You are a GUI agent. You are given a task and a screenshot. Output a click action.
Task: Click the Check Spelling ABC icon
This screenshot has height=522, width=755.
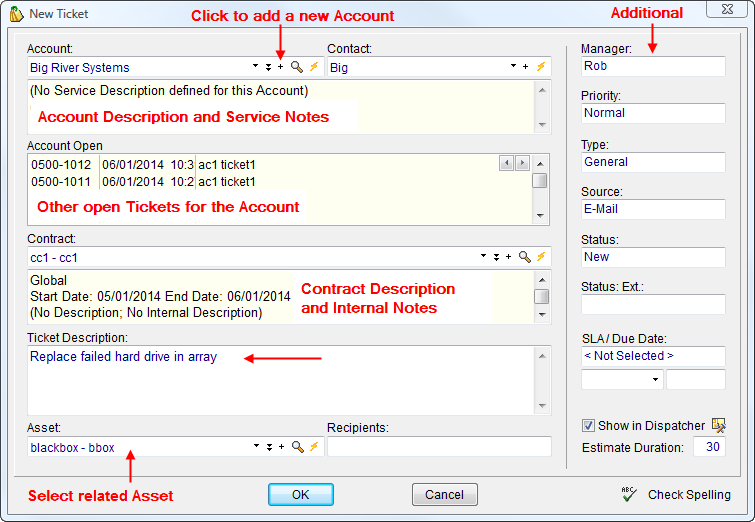tap(629, 494)
